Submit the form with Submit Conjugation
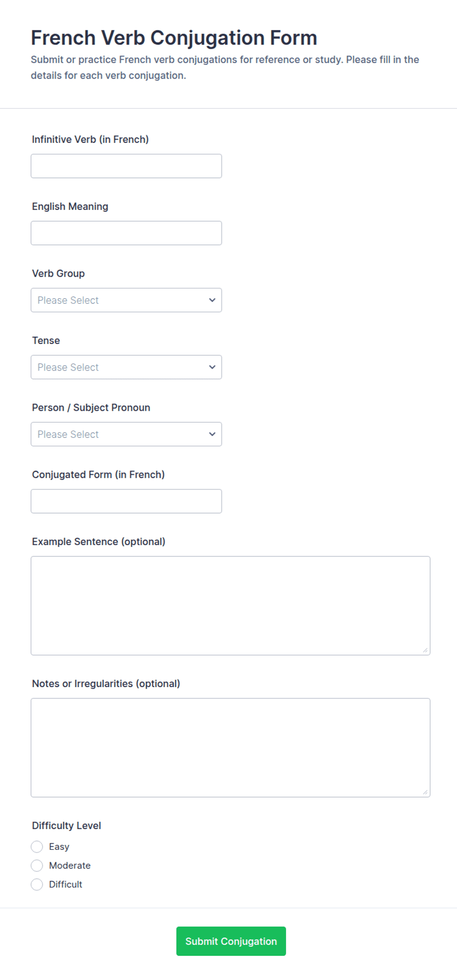The image size is (457, 980). [231, 941]
